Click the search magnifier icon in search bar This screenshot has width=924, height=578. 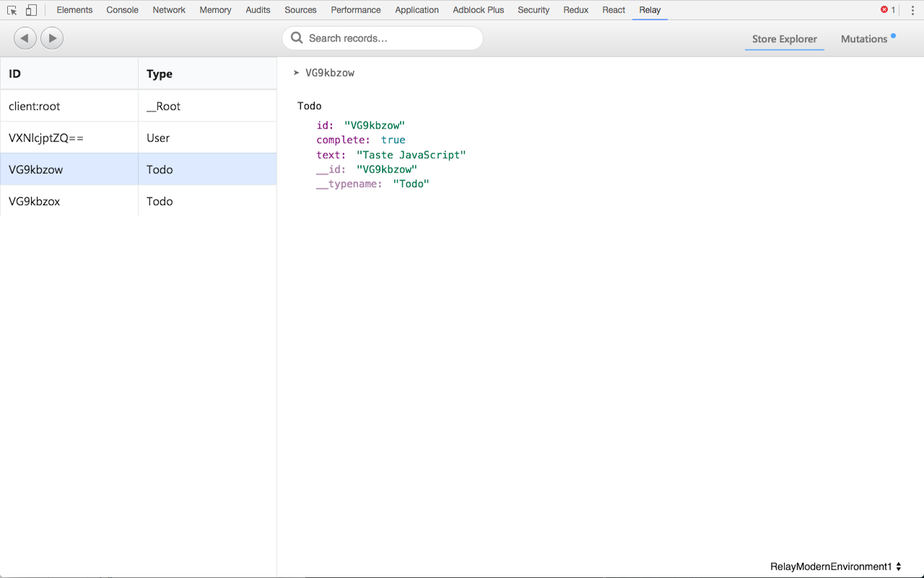click(297, 38)
